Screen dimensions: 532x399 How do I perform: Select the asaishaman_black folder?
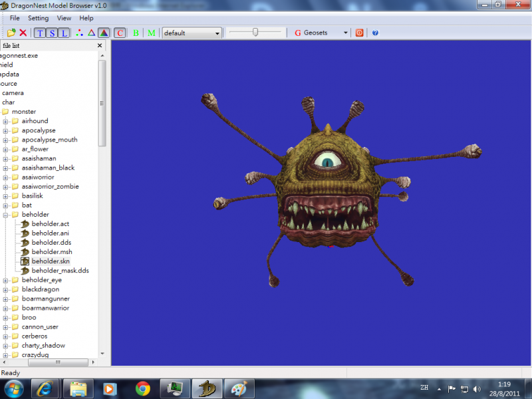48,168
